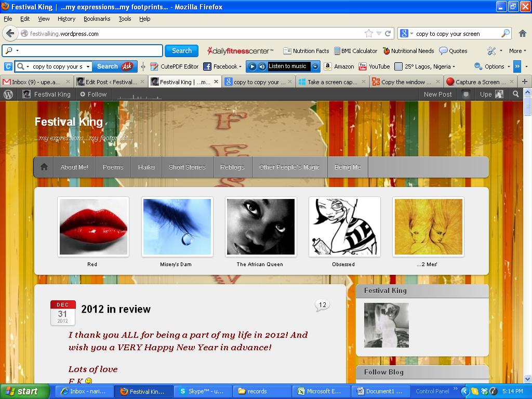The width and height of the screenshot is (532, 399).
Task: Open the Misery's Dam featured thumbnail
Action: (x=177, y=227)
